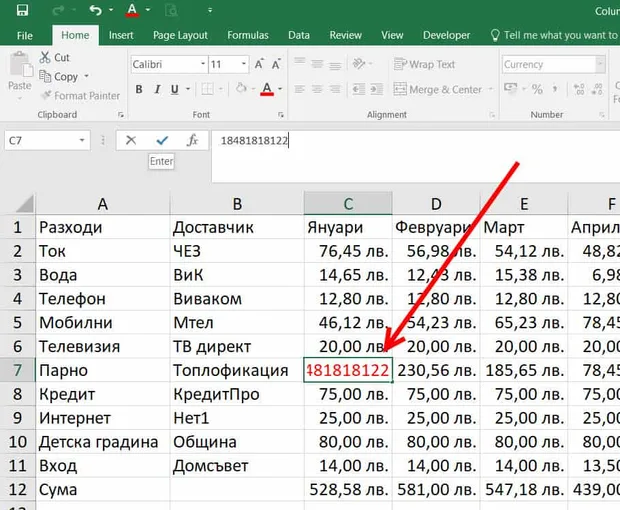Toggle Italic formatting

point(157,89)
